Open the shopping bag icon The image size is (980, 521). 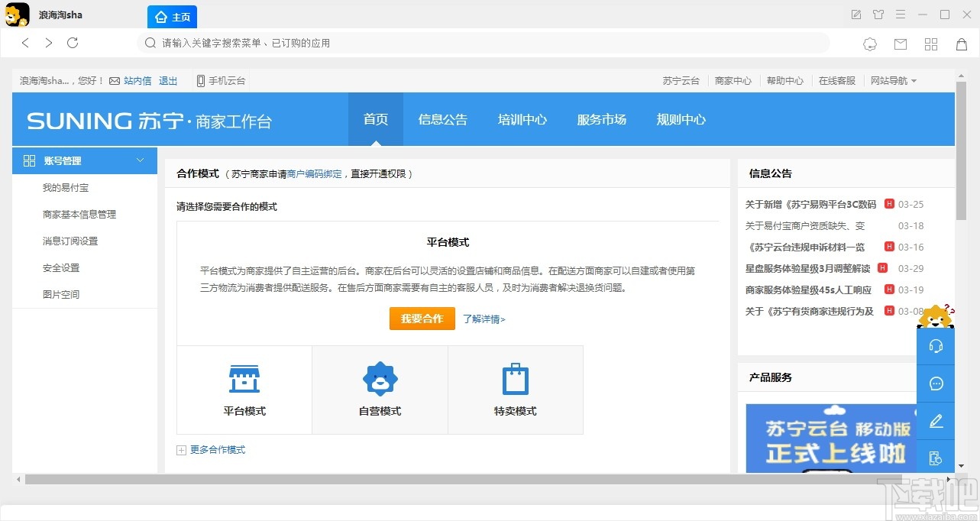click(x=961, y=44)
